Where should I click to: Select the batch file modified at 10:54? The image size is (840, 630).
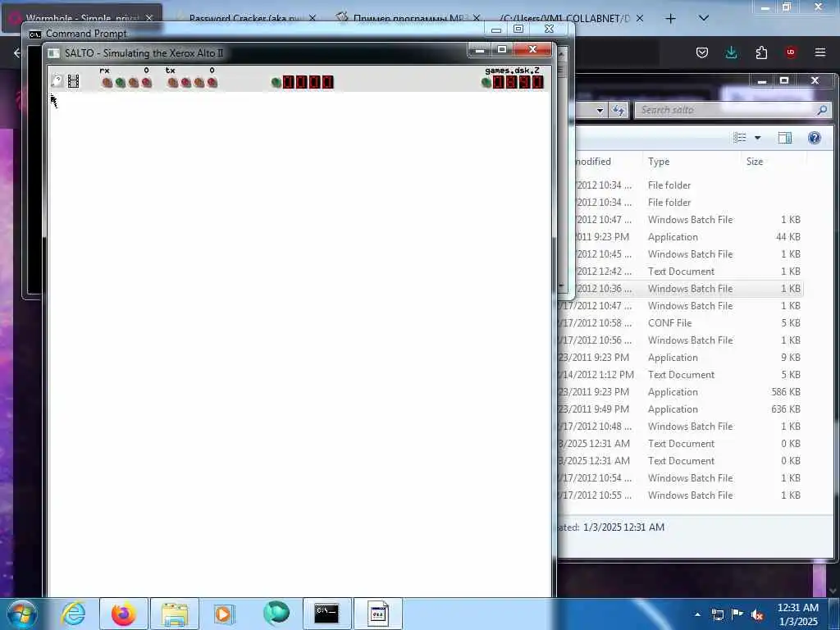680,478
